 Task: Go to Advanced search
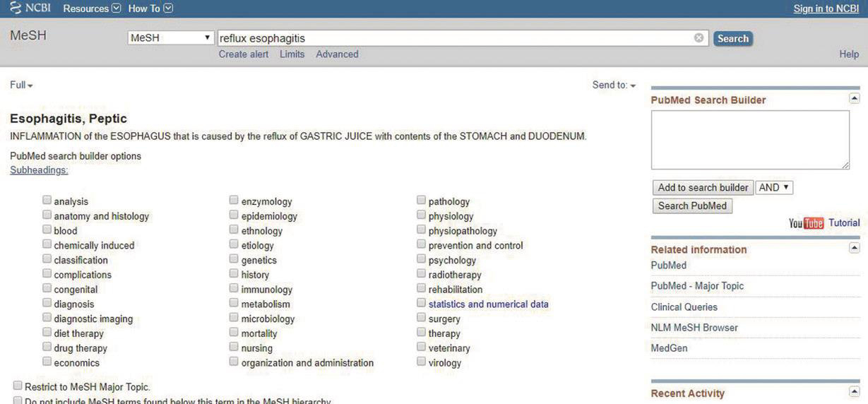337,54
